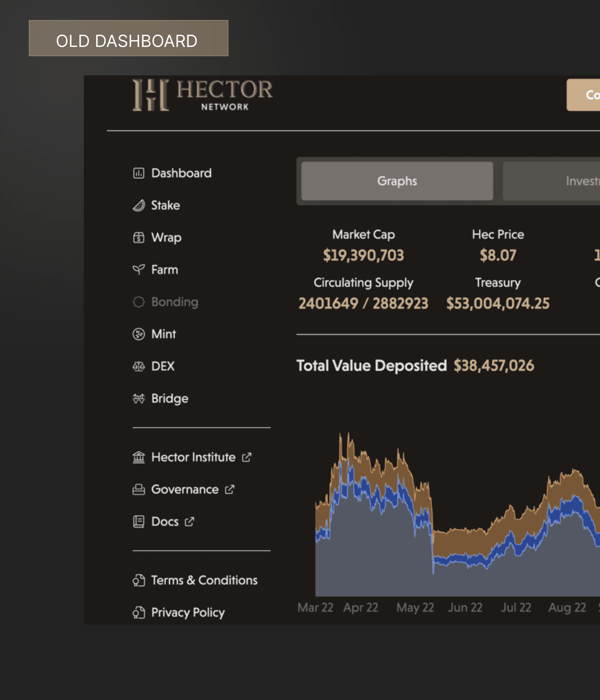Image resolution: width=600 pixels, height=700 pixels.
Task: Click the Wrap box icon
Action: 138,238
